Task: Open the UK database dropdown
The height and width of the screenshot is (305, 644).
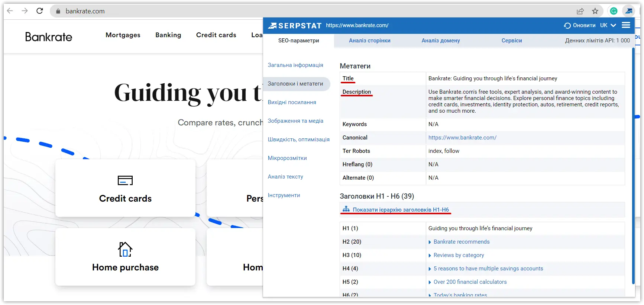Action: [608, 25]
